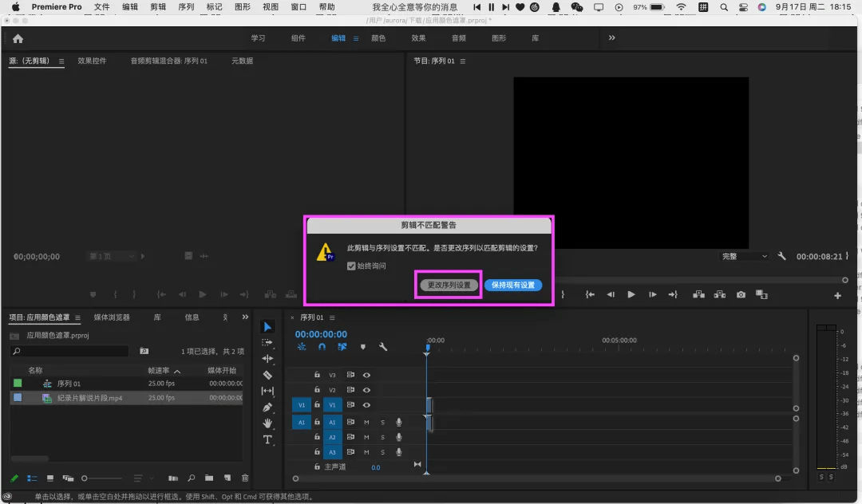Switch Project panel to Icon View

(50, 478)
